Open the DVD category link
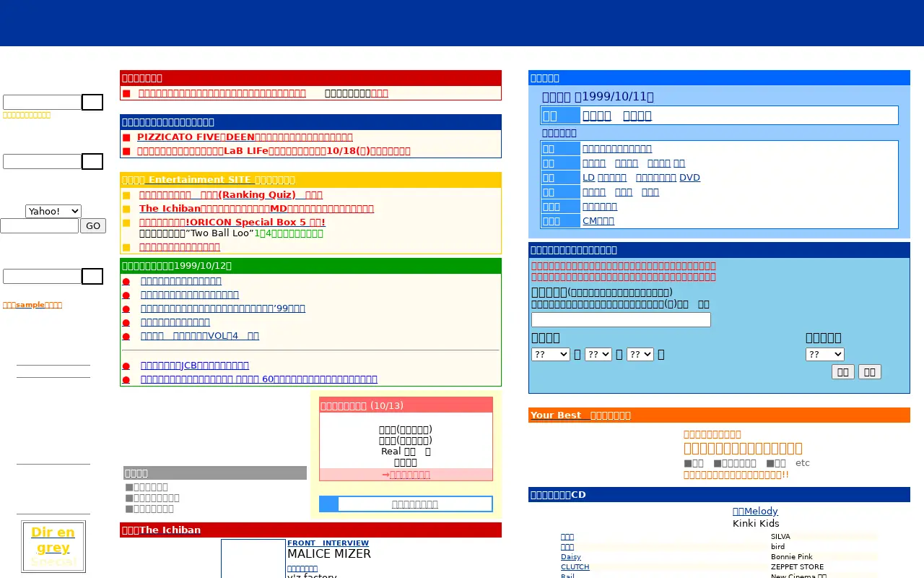Screen dimensions: 924x578 (x=668, y=178)
